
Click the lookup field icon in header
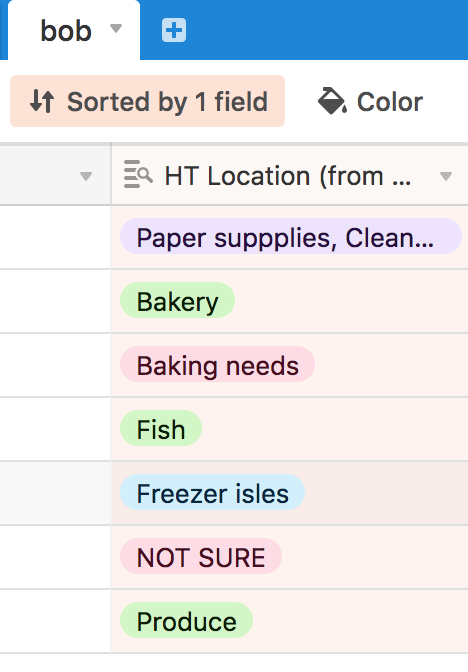pyautogui.click(x=138, y=174)
